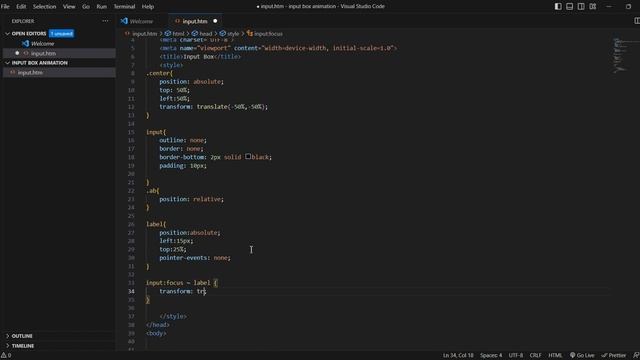640x360 pixels.
Task: Open the Run menu
Action: click(x=102, y=7)
